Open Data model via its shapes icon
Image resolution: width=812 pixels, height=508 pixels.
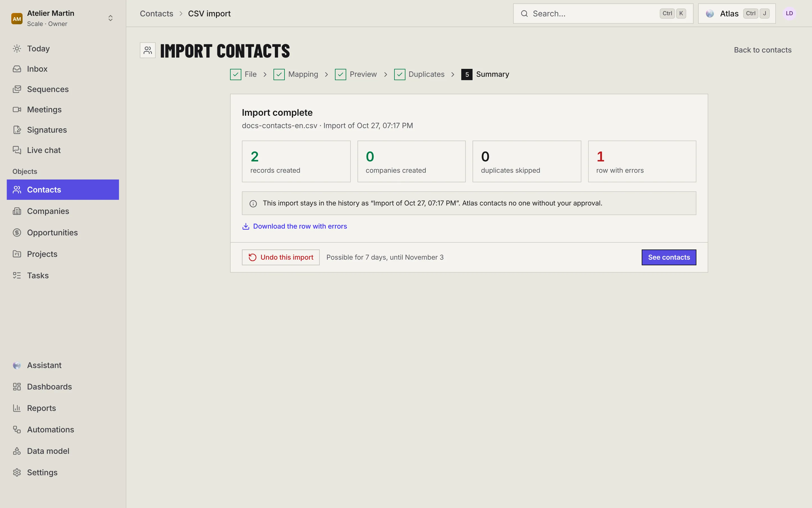pyautogui.click(x=17, y=451)
